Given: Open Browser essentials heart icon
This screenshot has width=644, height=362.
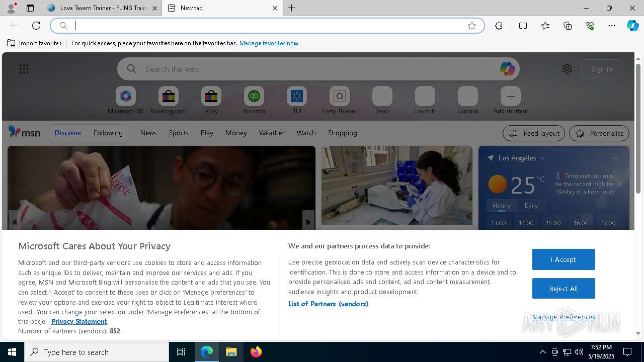Looking at the screenshot, I should pyautogui.click(x=590, y=26).
